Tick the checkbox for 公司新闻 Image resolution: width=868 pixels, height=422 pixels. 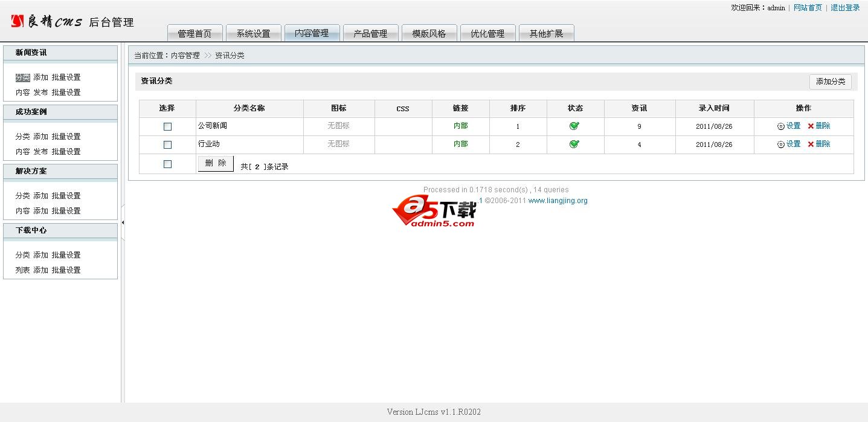pos(167,126)
